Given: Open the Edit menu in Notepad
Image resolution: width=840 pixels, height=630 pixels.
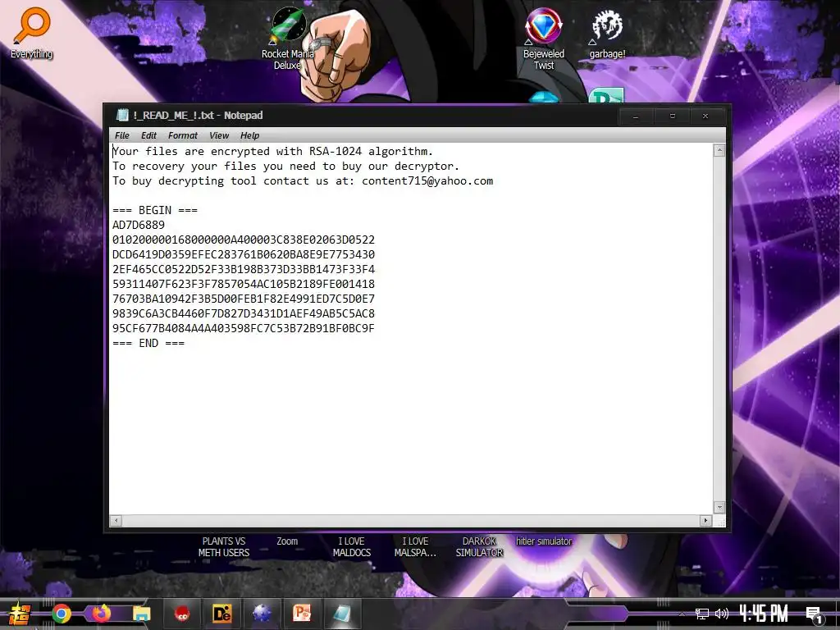Looking at the screenshot, I should pos(148,135).
